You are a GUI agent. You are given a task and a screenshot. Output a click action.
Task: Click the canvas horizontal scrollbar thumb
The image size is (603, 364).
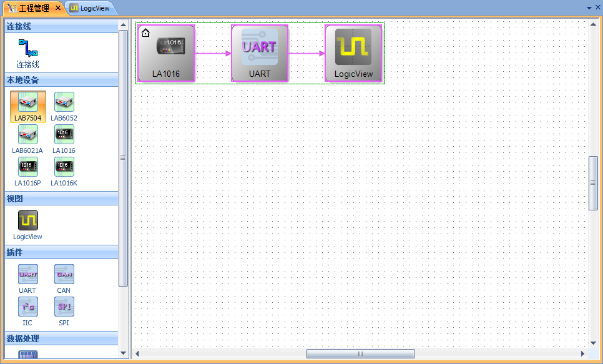click(x=361, y=353)
